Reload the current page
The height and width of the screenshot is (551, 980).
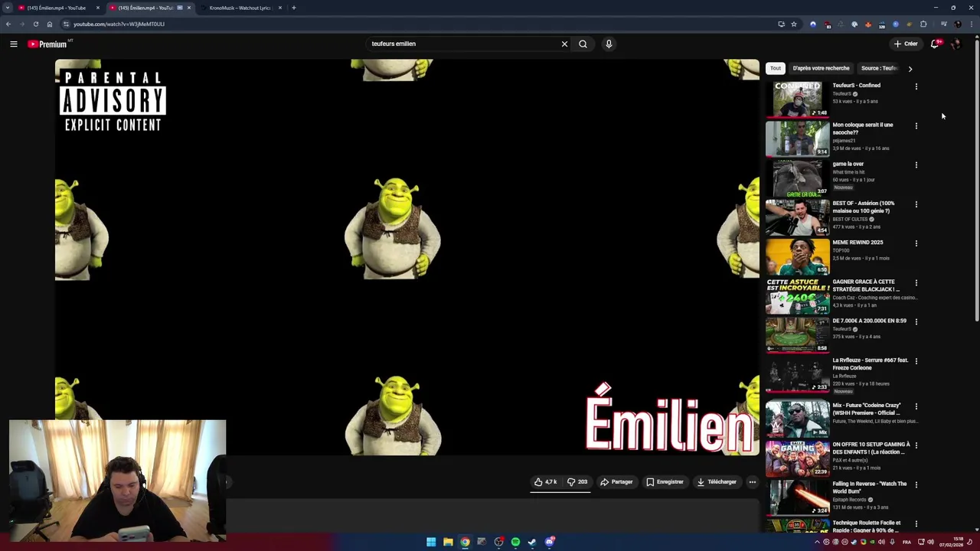pyautogui.click(x=35, y=24)
